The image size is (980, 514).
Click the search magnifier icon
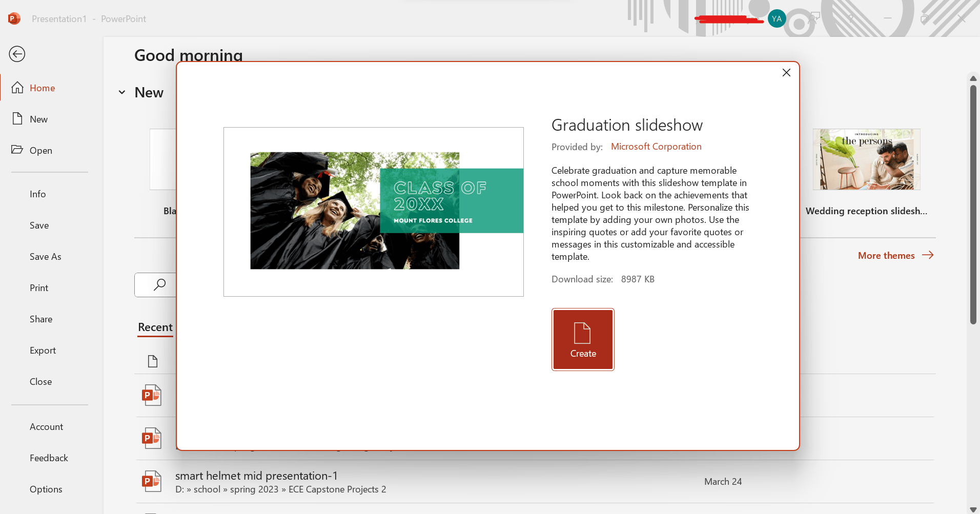pyautogui.click(x=159, y=284)
